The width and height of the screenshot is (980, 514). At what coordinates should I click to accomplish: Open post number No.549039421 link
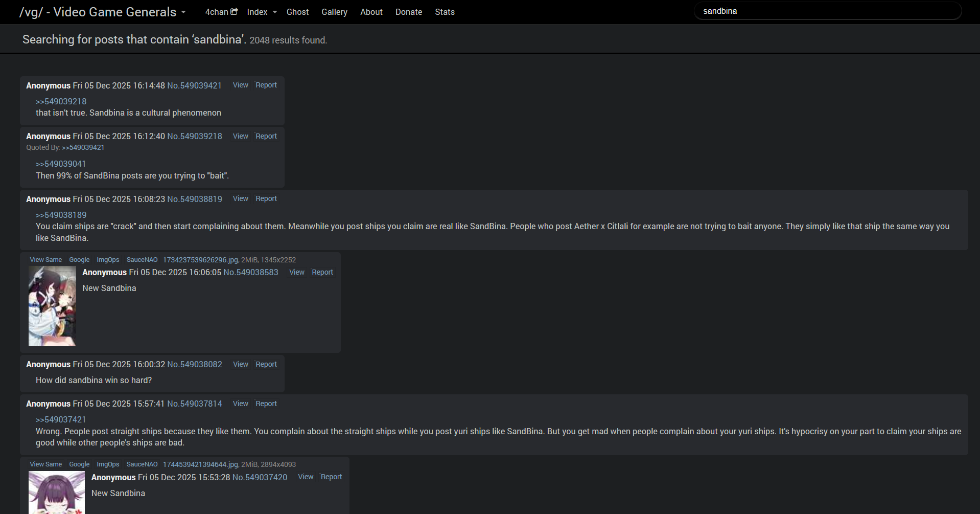(x=195, y=85)
